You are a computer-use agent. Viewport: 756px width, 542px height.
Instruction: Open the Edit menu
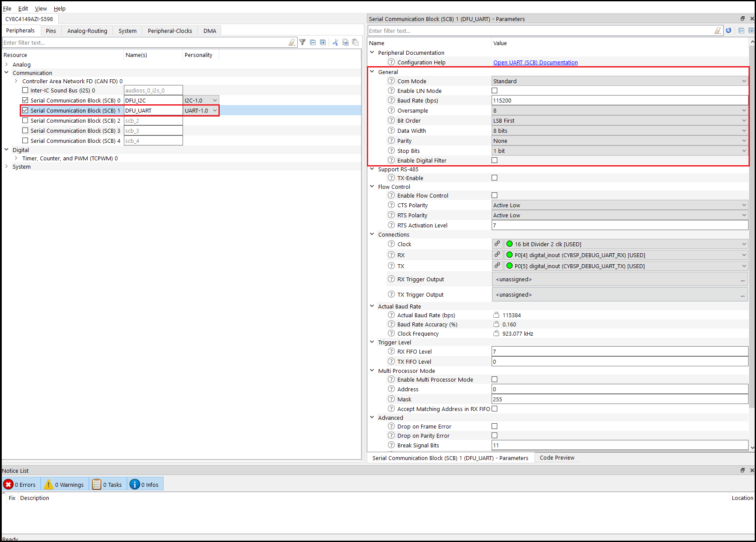click(23, 8)
